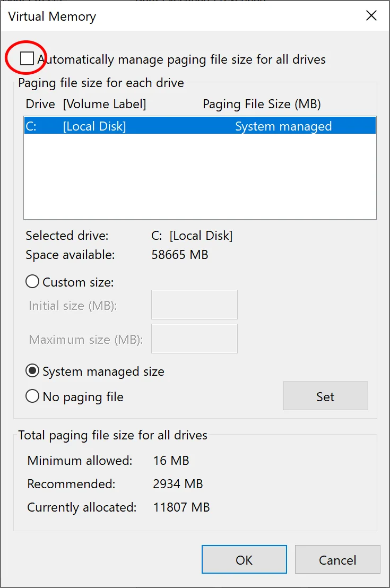This screenshot has height=588, width=390.
Task: Confirm with the OK button
Action: pyautogui.click(x=244, y=559)
